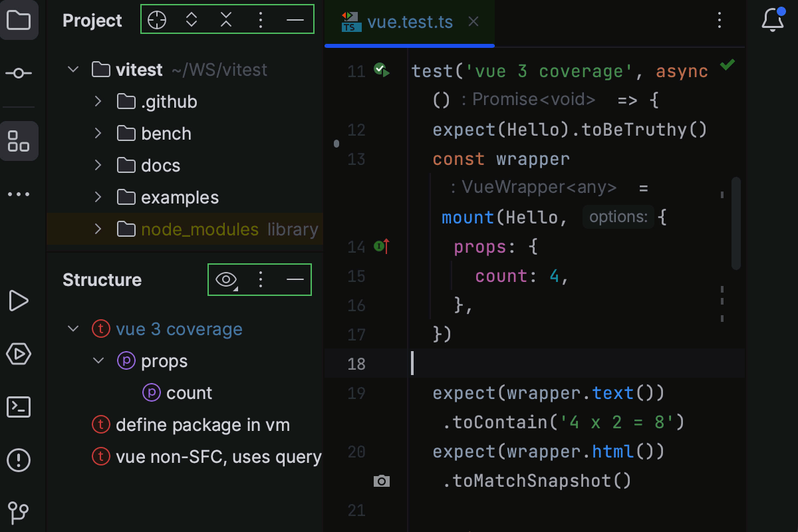Collapse the vitest root folder
Viewport: 798px width, 532px height.
point(73,70)
